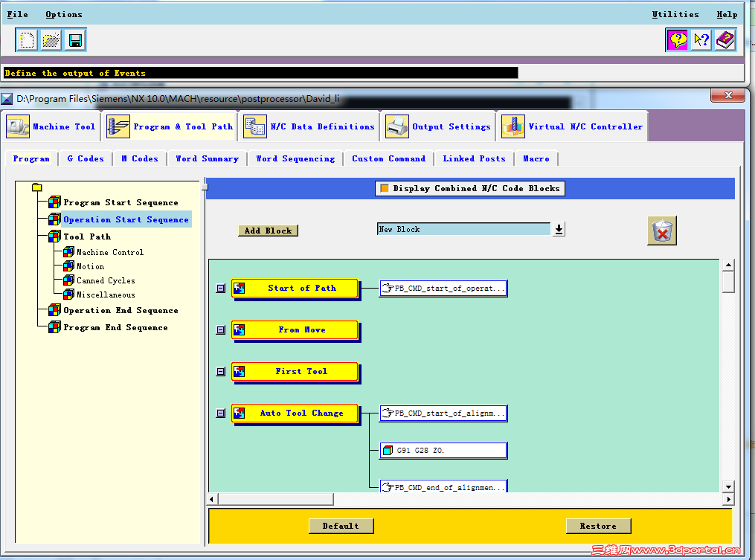The width and height of the screenshot is (755, 560).
Task: Click the Open file folder icon
Action: click(x=51, y=40)
